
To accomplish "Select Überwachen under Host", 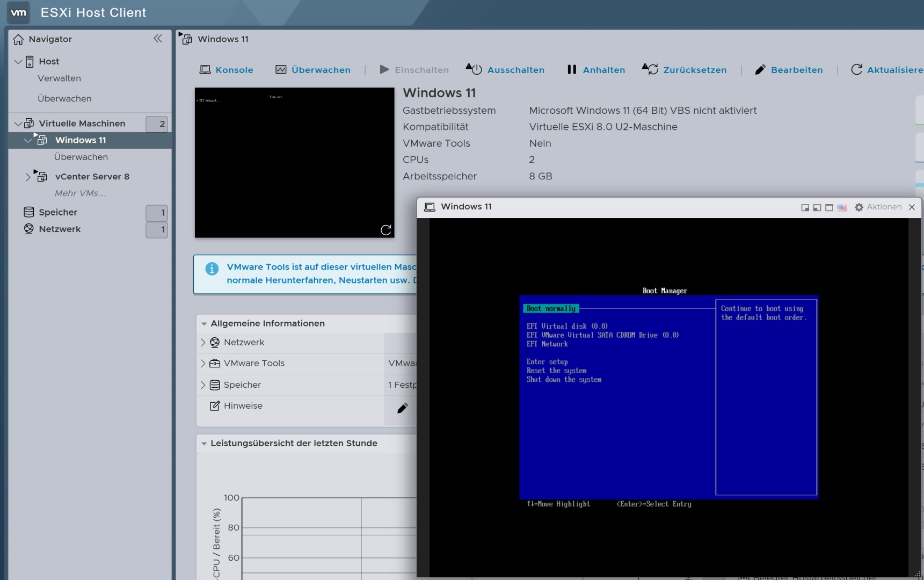I will (x=64, y=99).
